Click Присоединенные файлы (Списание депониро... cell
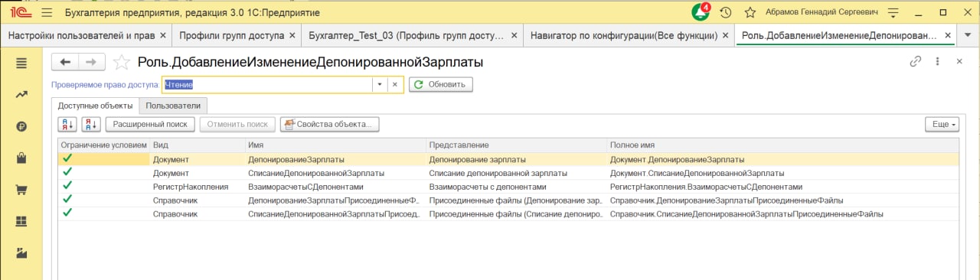Screen dimensions: 980x280 (517, 214)
